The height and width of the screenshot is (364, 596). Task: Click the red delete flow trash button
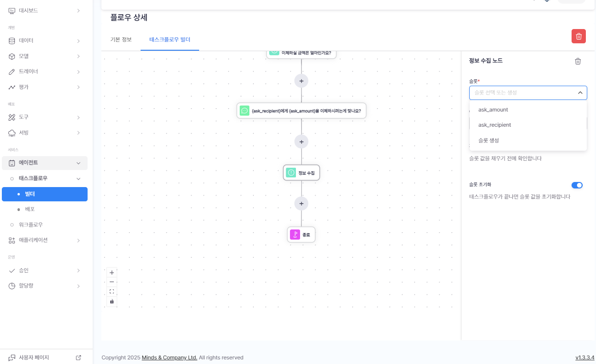(x=578, y=36)
